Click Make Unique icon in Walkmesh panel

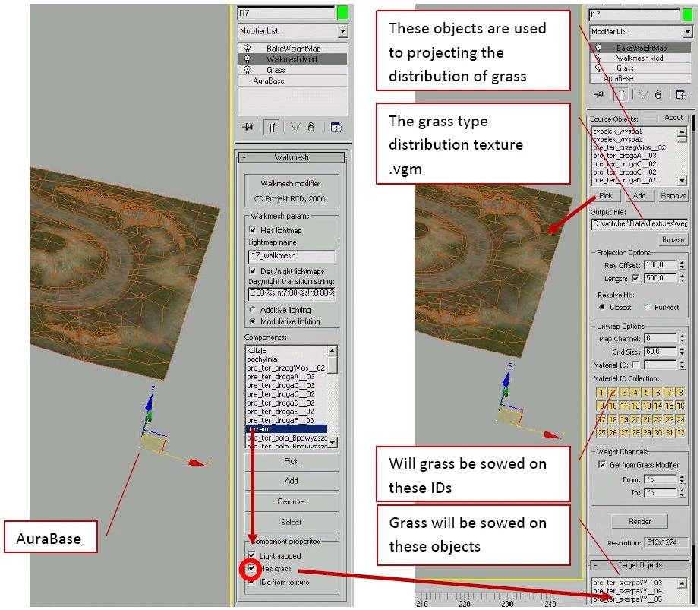[x=295, y=128]
